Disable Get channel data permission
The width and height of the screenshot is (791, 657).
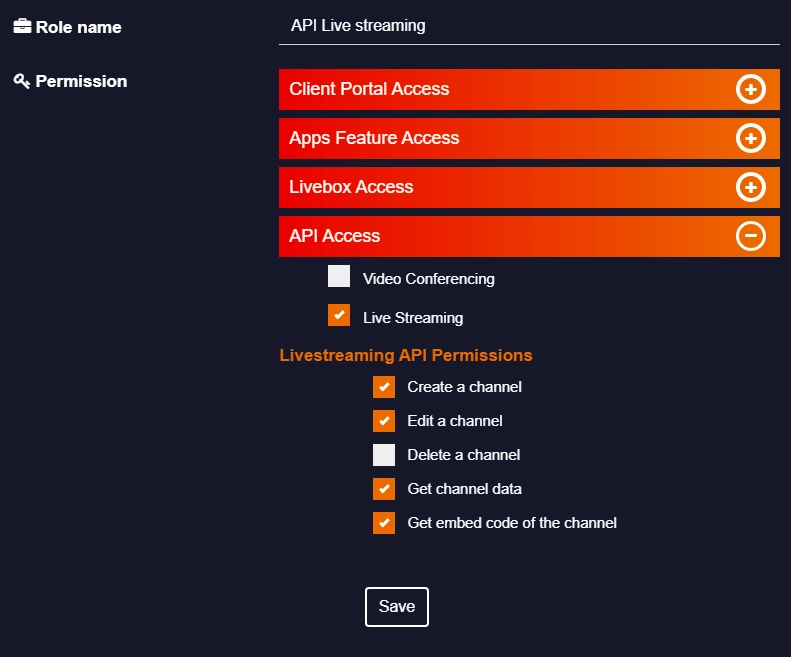tap(384, 489)
